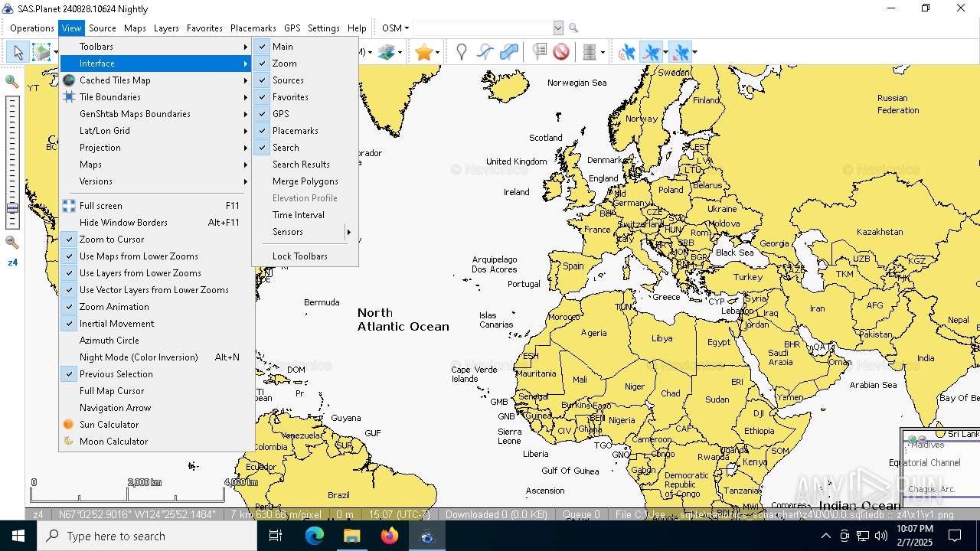This screenshot has height=551, width=980.
Task: Turn off Zoom Animation
Action: (x=156, y=307)
